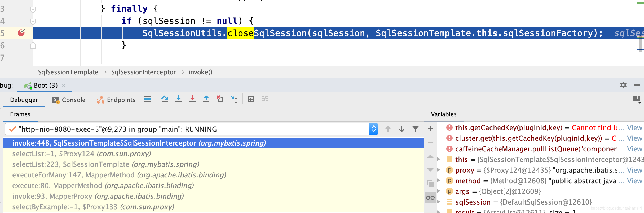Image resolution: width=644 pixels, height=213 pixels.
Task: Click Show Execution Point icon
Action: pos(165,99)
